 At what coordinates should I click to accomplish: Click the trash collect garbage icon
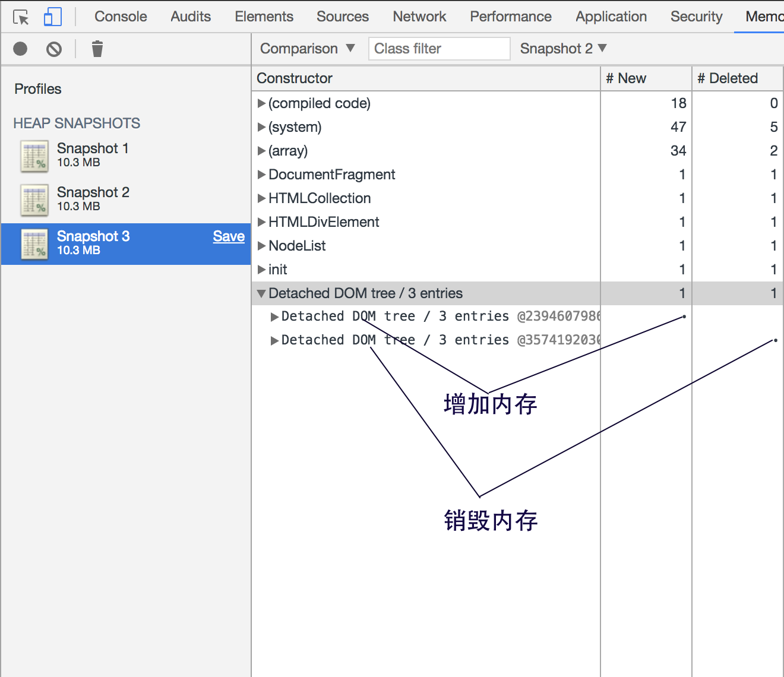click(97, 49)
